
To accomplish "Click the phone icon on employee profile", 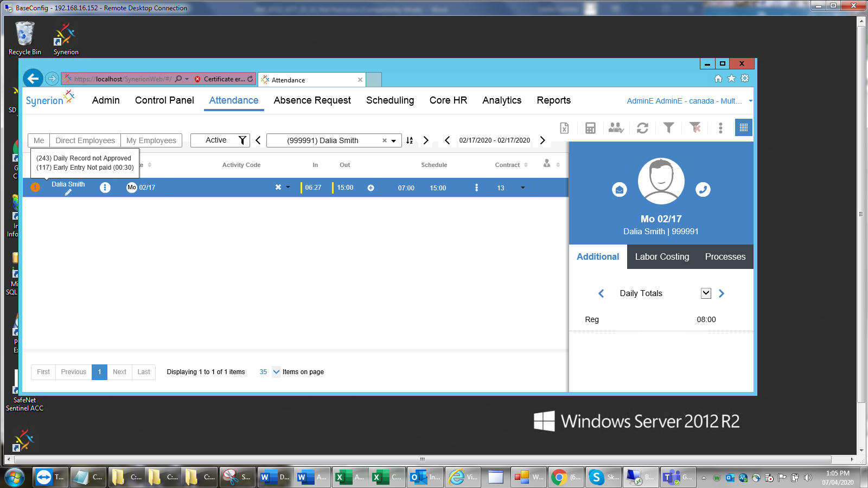I will click(703, 190).
